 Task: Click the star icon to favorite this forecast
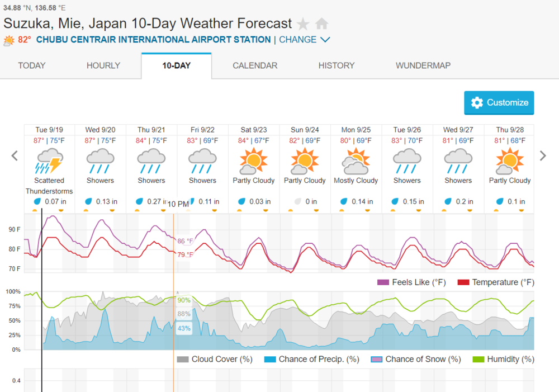302,23
